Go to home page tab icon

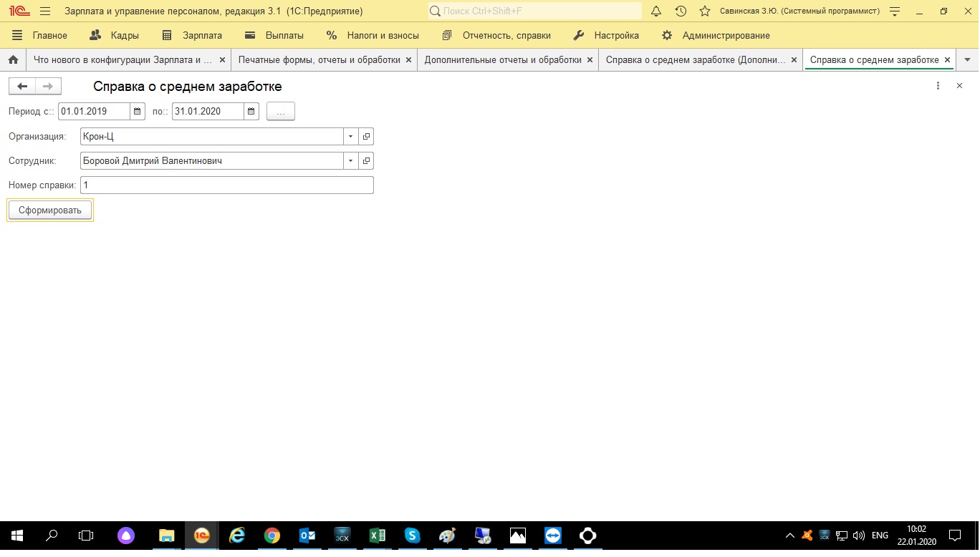[13, 60]
